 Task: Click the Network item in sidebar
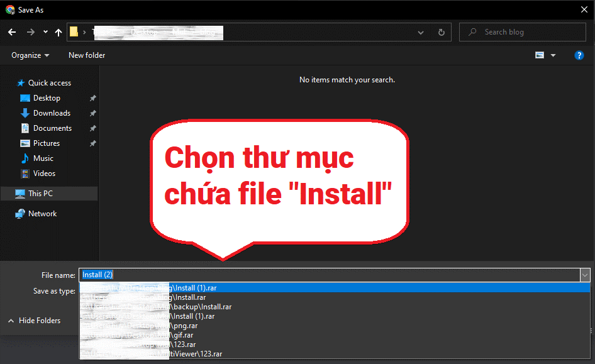pyautogui.click(x=42, y=214)
